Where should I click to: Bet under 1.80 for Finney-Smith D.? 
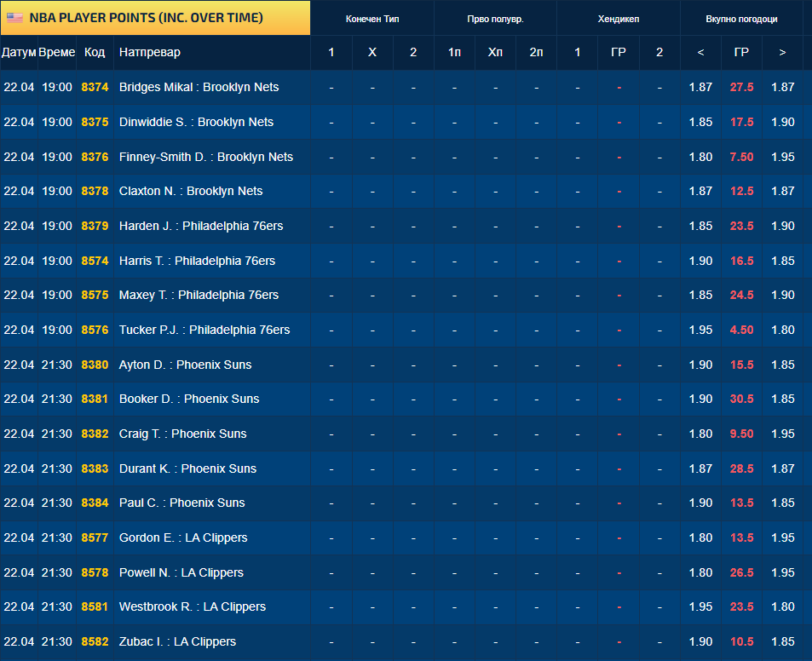(x=700, y=157)
